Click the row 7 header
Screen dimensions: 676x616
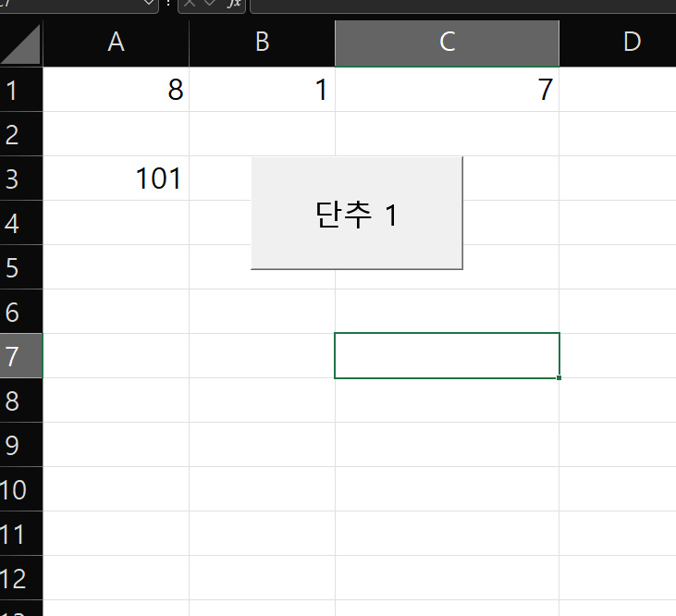click(13, 356)
